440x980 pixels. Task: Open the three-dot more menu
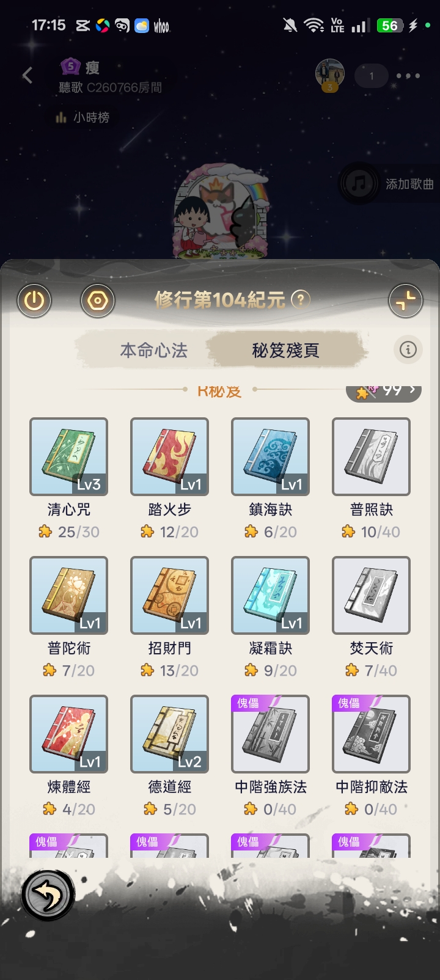point(408,76)
